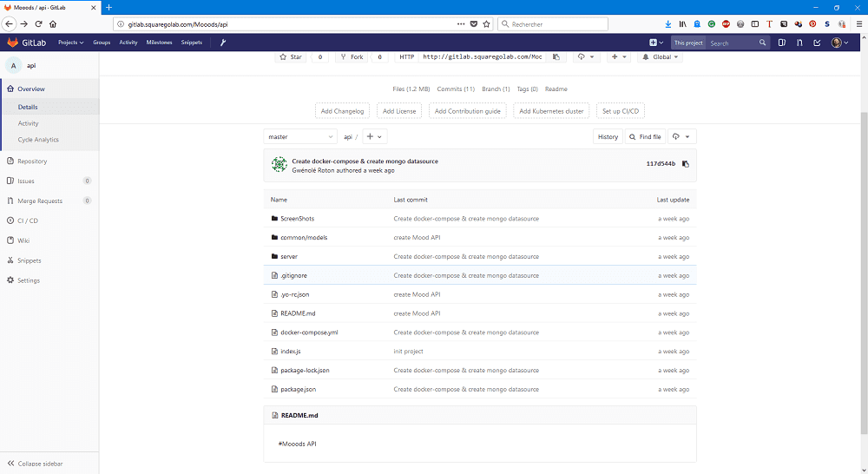
Task: Click the Pinterest extension icon
Action: click(812, 24)
